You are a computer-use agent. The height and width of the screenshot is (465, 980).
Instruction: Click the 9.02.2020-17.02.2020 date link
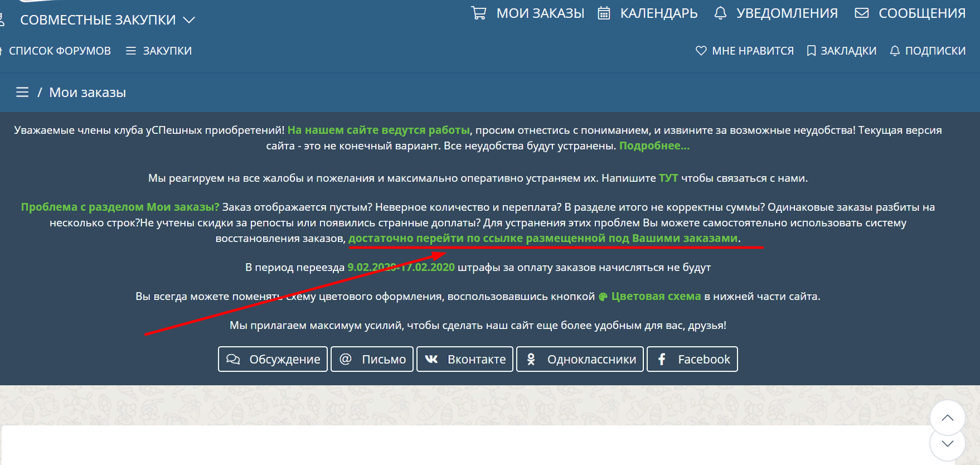pyautogui.click(x=401, y=267)
